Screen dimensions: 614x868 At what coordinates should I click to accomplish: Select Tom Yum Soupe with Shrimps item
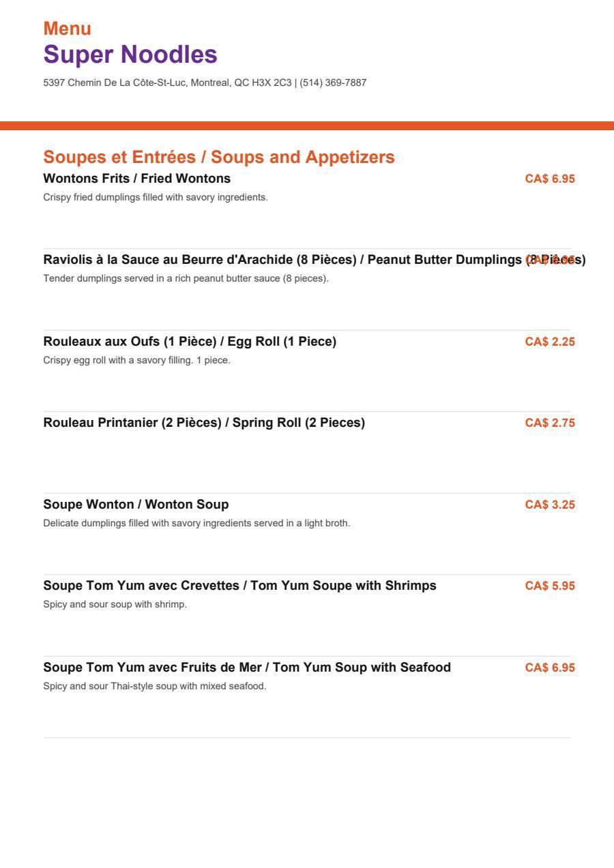[240, 586]
